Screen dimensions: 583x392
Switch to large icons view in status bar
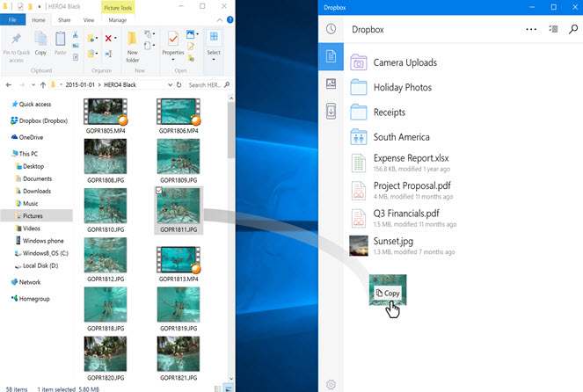click(229, 388)
